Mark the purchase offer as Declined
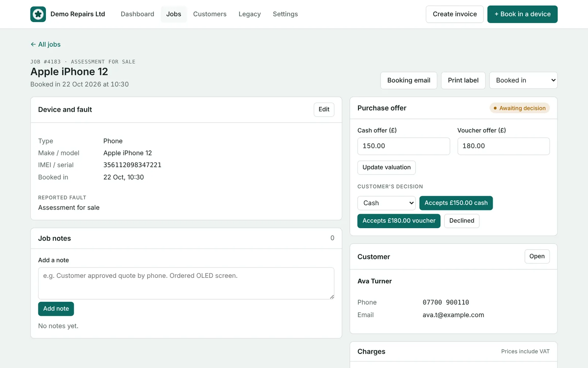 462,221
